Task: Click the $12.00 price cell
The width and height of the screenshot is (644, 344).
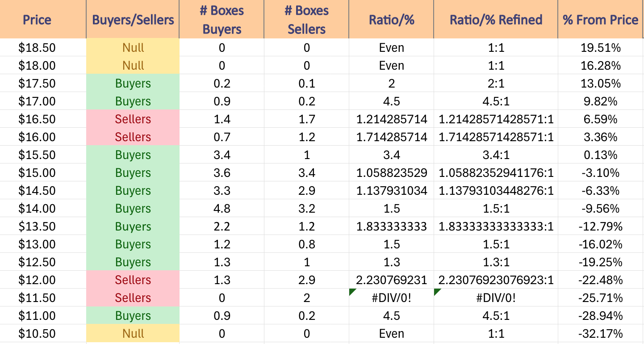Action: click(43, 280)
